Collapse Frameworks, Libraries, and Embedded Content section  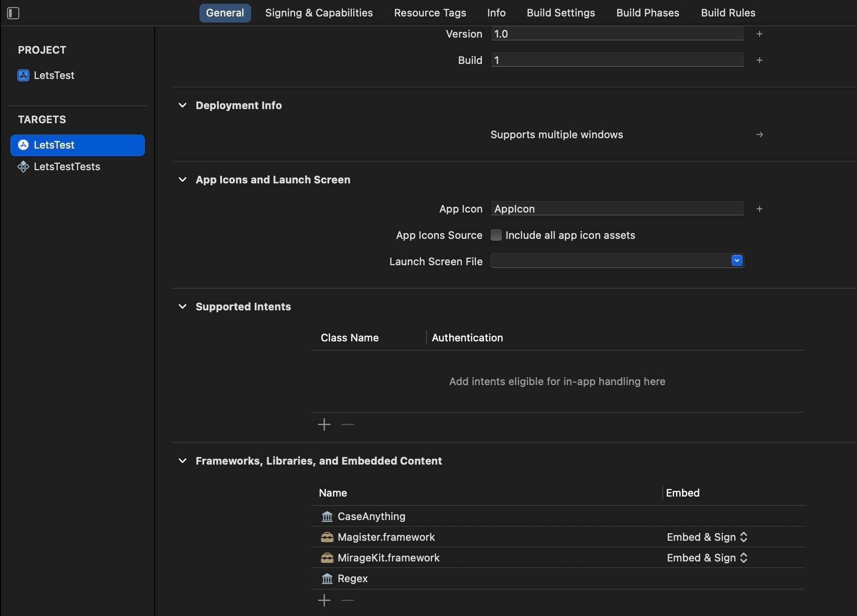coord(183,461)
